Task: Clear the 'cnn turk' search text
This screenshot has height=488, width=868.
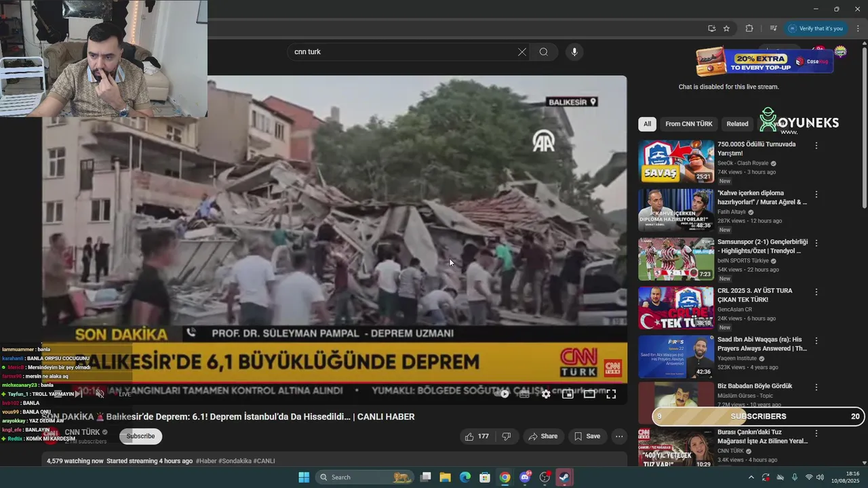Action: point(521,52)
